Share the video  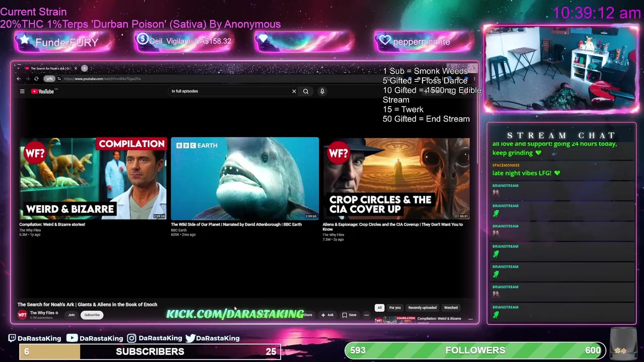pos(307,315)
